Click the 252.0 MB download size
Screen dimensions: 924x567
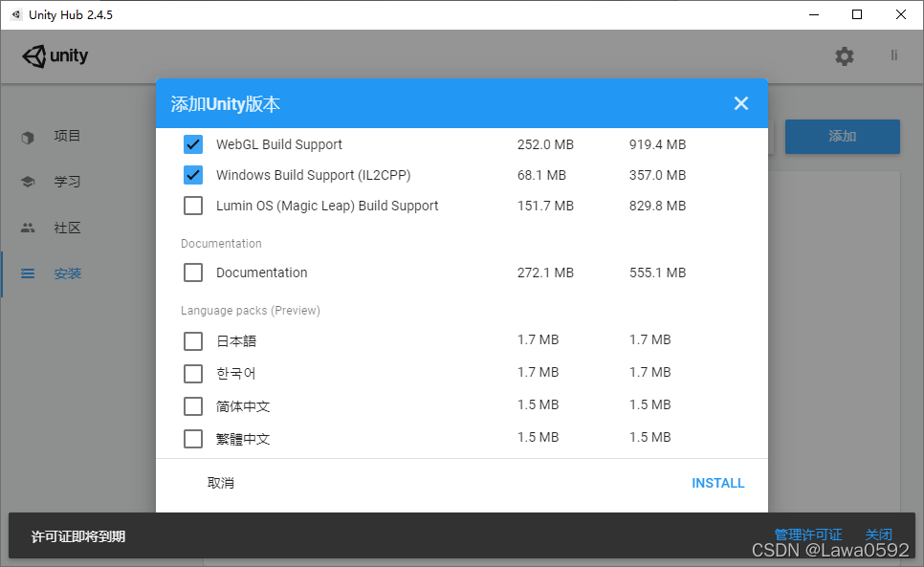(545, 144)
